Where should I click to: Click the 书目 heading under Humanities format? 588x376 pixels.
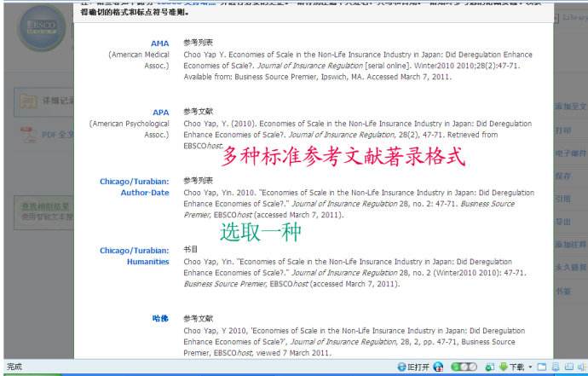[191, 249]
